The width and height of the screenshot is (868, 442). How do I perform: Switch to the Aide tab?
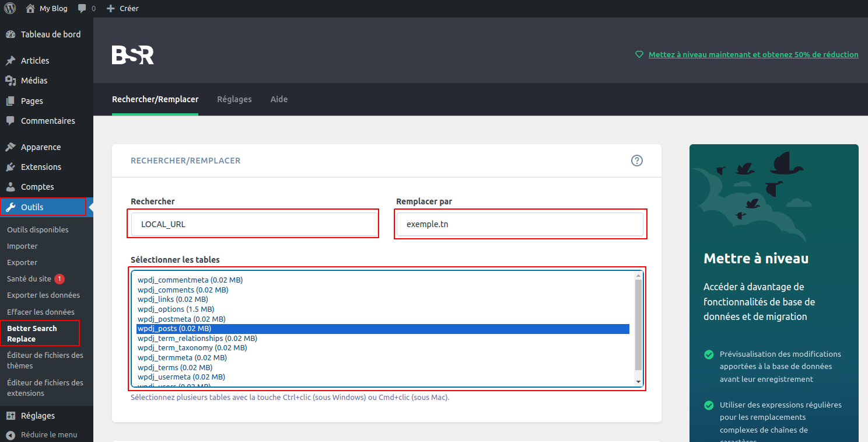279,99
